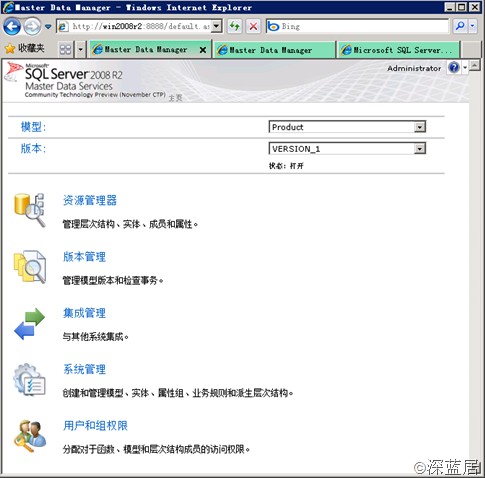The width and height of the screenshot is (485, 478).
Task: Open the 收藏夹 favorites star button
Action: point(25,49)
